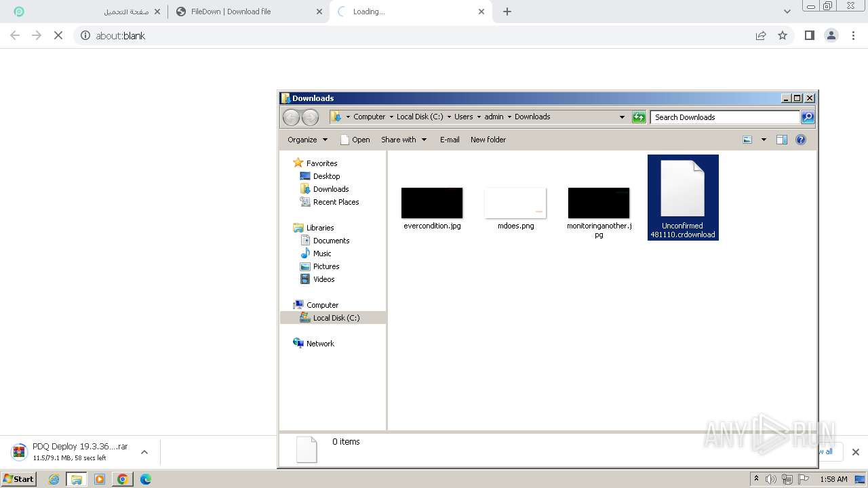Open the tab search chevron in Chrome
The image size is (868, 488).
[787, 12]
